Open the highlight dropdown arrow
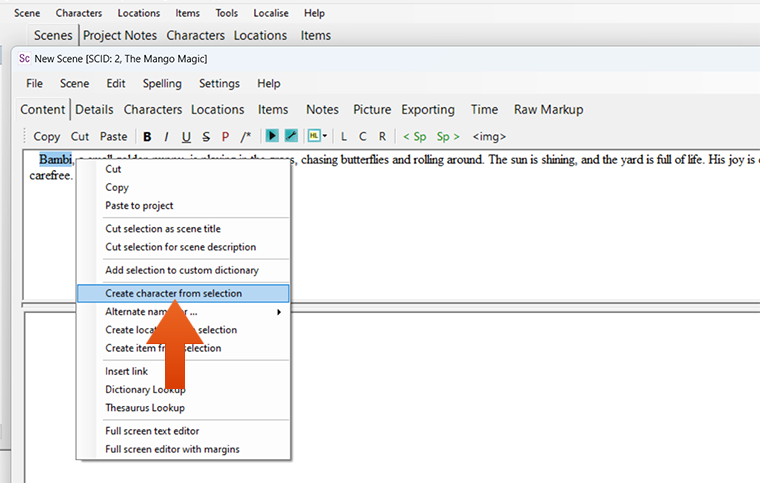The image size is (760, 483). coord(325,136)
